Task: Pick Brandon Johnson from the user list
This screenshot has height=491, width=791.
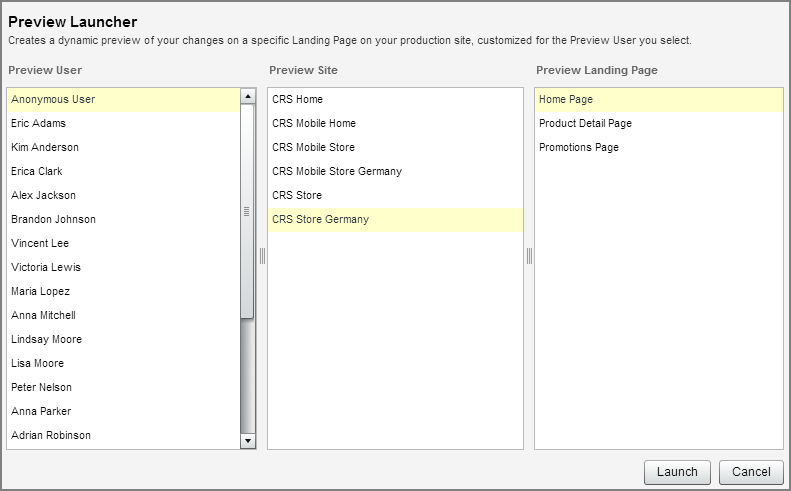Action: point(53,220)
